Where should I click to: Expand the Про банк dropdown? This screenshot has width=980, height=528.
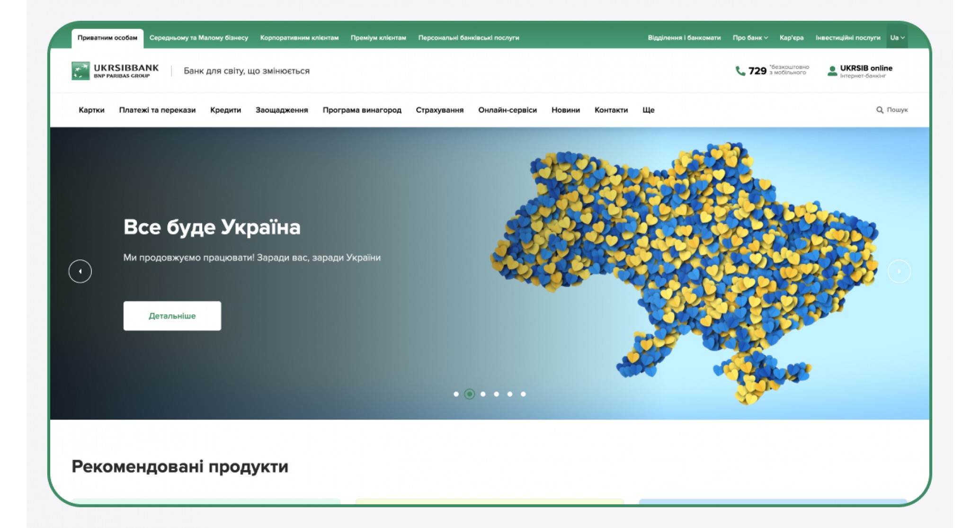(x=750, y=38)
